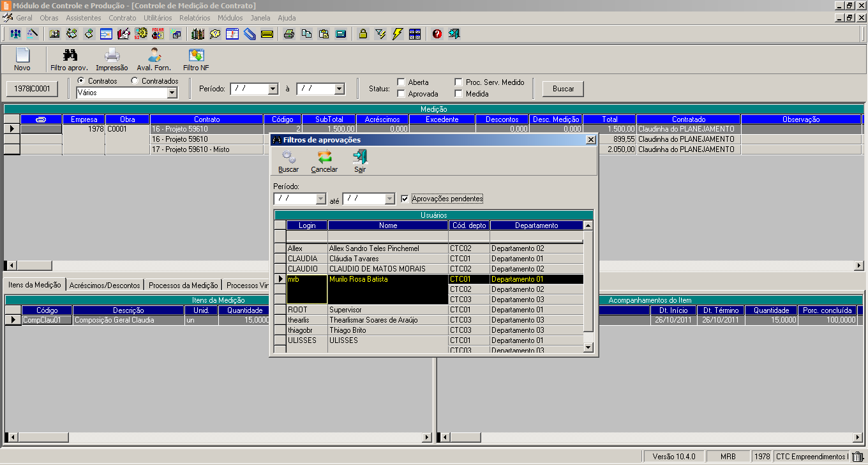
Task: Open dialog até end date dropdown
Action: click(x=390, y=199)
